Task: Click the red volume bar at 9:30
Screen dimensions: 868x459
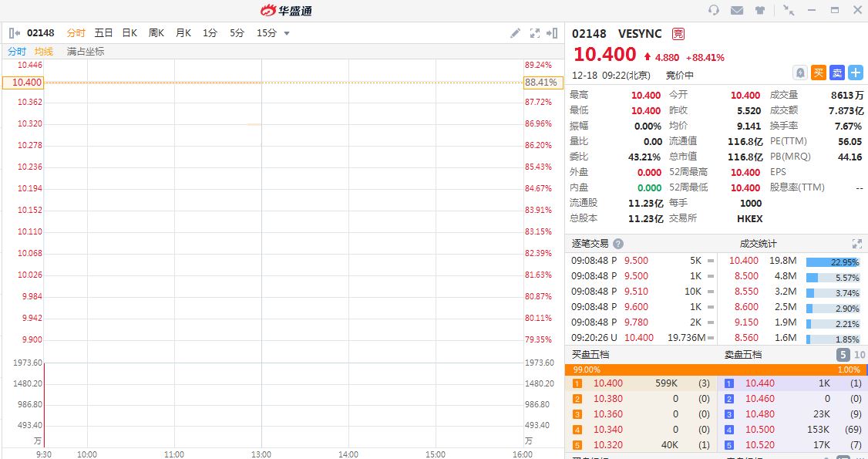Action: (44, 405)
